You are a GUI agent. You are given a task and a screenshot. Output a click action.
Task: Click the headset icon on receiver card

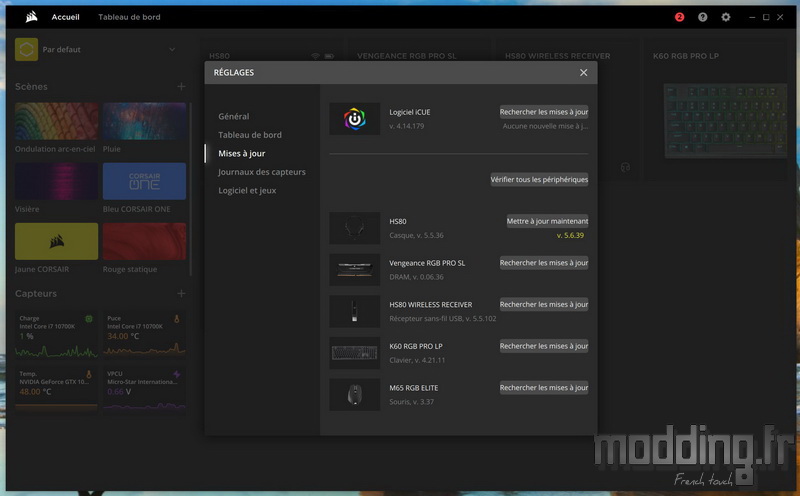(x=625, y=167)
